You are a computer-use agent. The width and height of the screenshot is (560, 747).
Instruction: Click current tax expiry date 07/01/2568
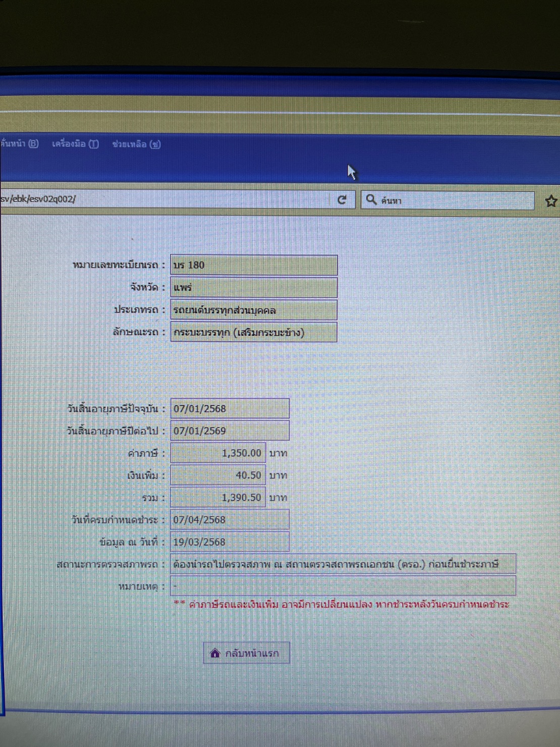click(x=230, y=408)
